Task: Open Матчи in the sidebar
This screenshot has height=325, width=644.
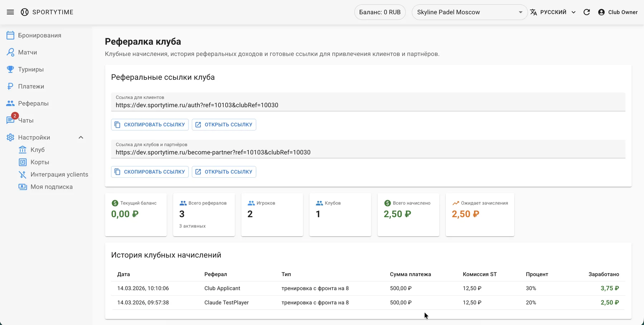Action: pyautogui.click(x=28, y=53)
